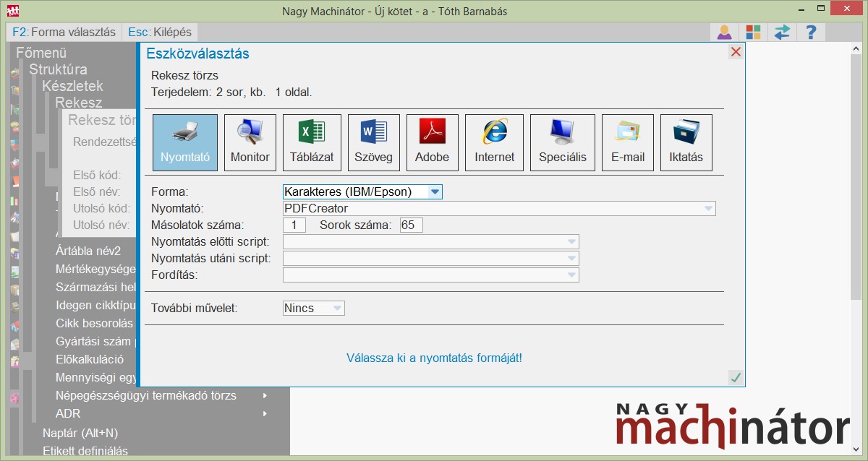868x461 pixels.
Task: Choose the Szöveg Word export
Action: [373, 142]
